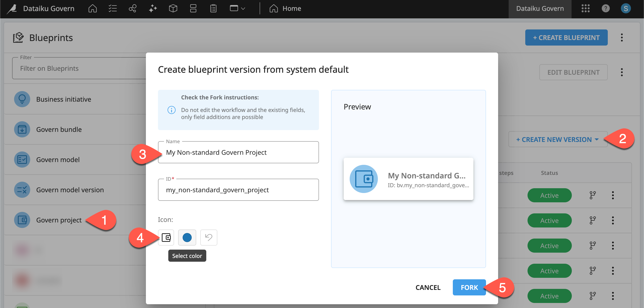Open the Dataiku Govern home icon
The height and width of the screenshot is (308, 644).
point(92,8)
